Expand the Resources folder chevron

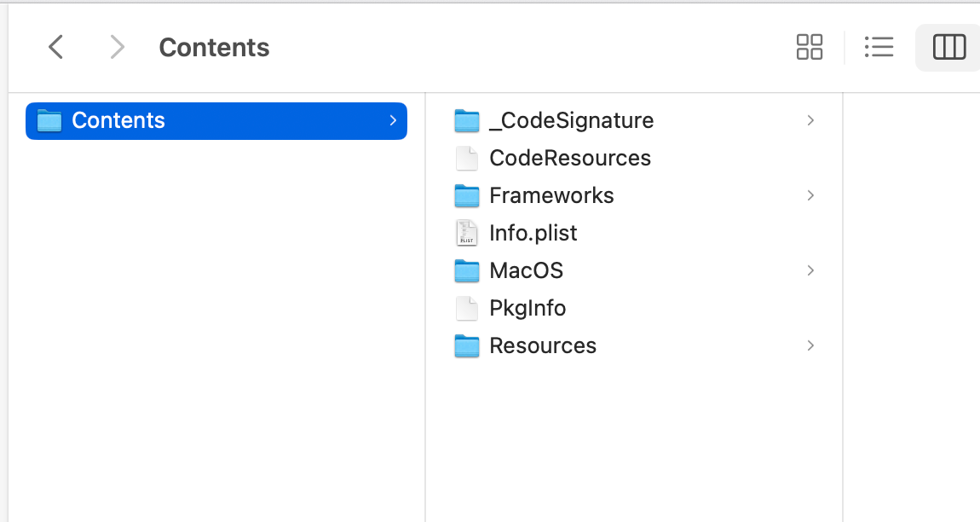pyautogui.click(x=810, y=346)
